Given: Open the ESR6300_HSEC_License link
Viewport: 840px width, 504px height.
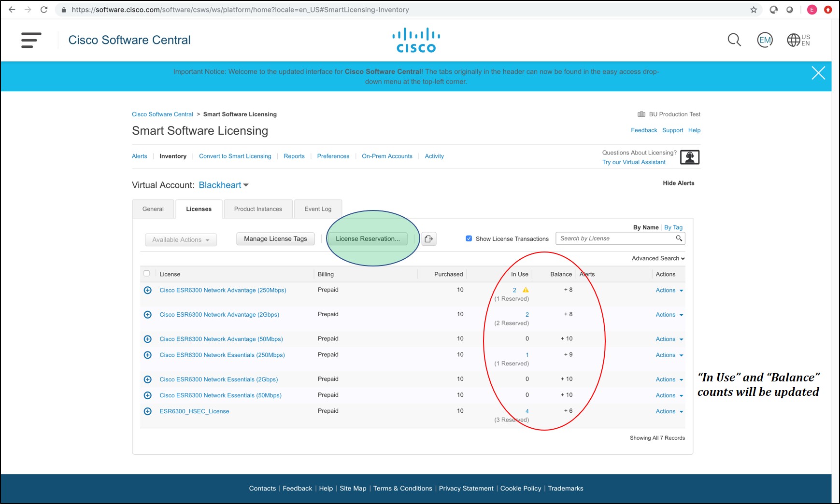Looking at the screenshot, I should click(194, 411).
